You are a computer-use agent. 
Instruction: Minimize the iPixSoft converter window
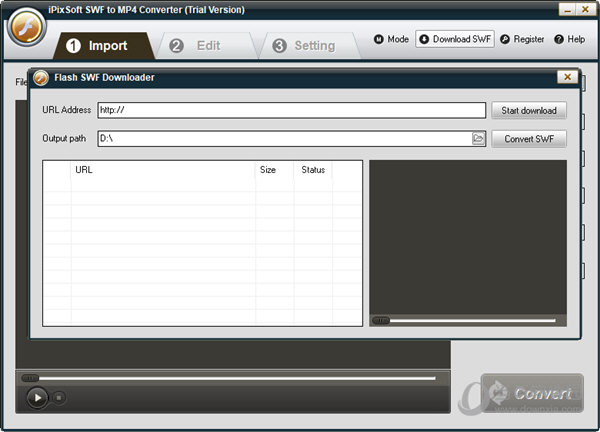tap(567, 10)
